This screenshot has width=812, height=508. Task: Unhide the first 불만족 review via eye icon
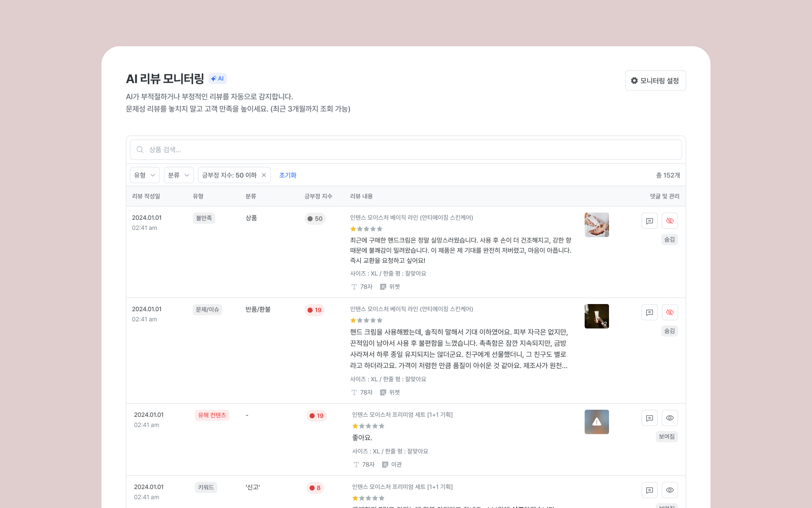(670, 221)
